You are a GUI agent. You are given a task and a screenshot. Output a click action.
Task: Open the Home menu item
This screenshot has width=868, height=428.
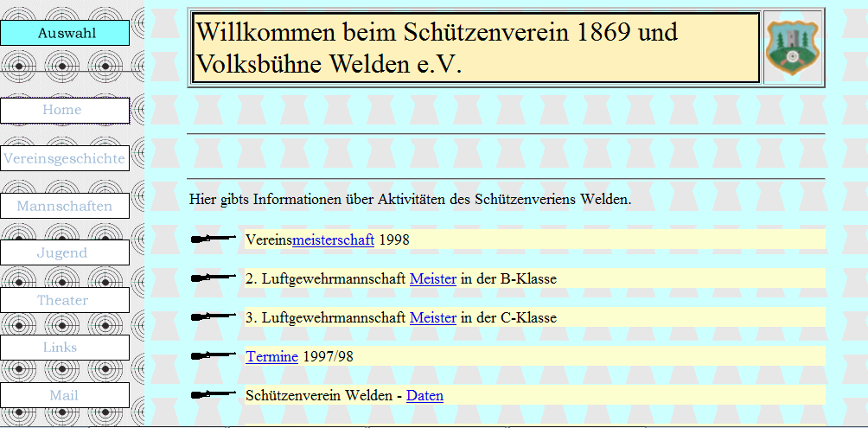[62, 111]
